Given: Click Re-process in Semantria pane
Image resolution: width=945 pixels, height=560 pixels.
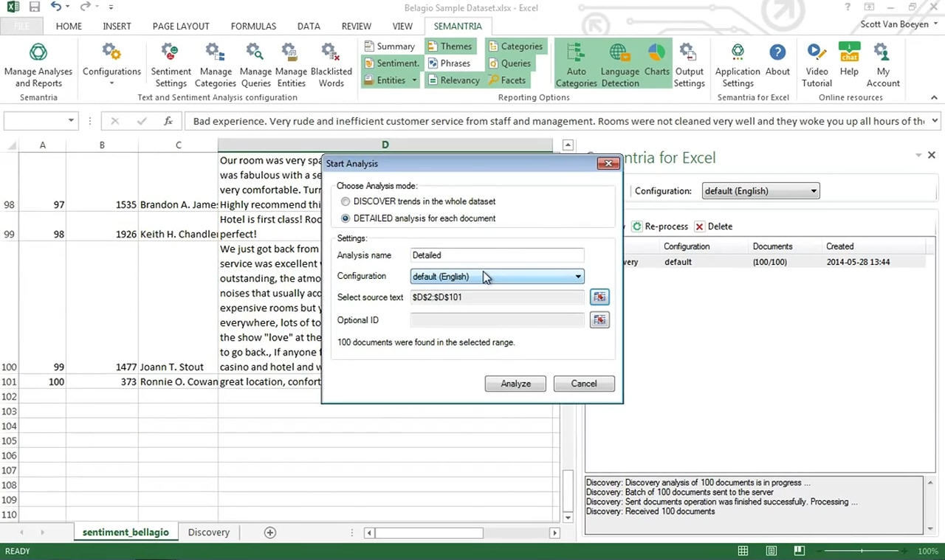Looking at the screenshot, I should [660, 227].
